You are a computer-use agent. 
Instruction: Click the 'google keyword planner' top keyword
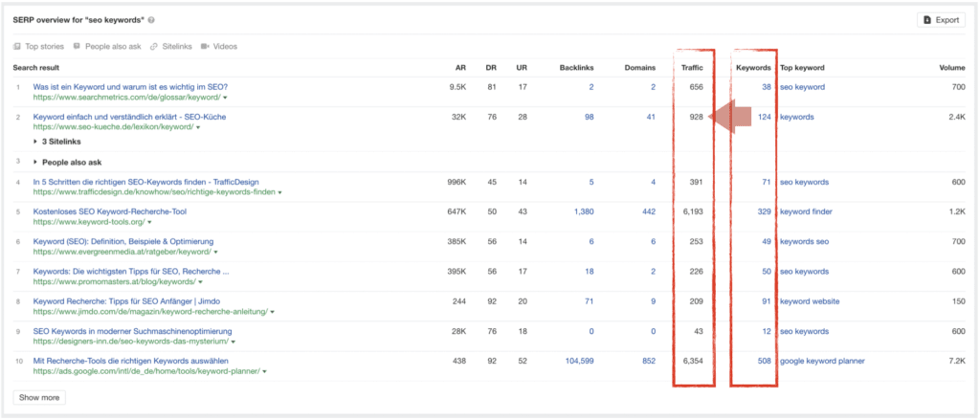pyautogui.click(x=822, y=361)
